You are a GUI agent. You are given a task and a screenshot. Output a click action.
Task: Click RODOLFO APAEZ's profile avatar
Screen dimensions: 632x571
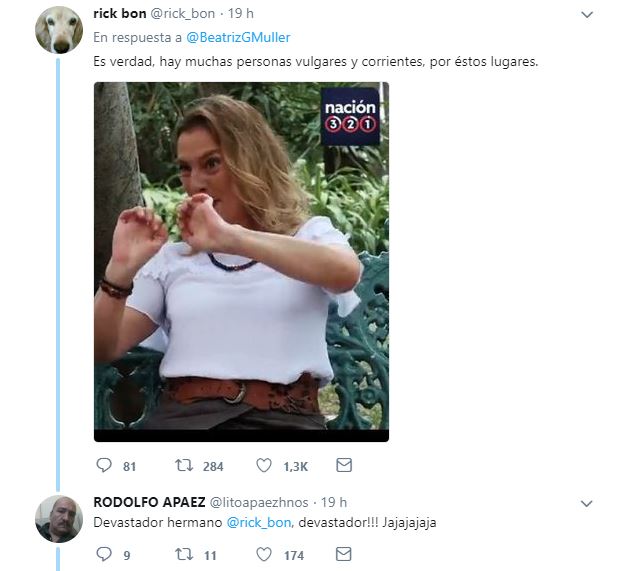pos(59,518)
